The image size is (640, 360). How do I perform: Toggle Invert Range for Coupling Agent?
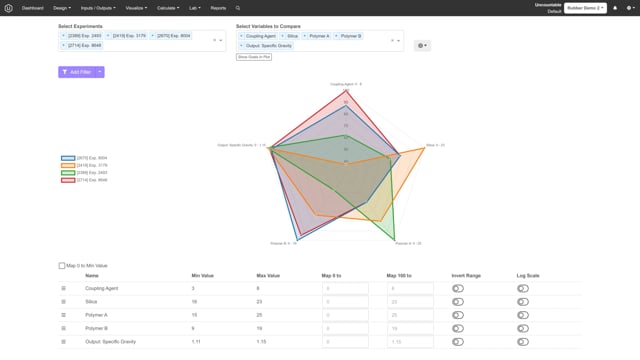point(458,289)
